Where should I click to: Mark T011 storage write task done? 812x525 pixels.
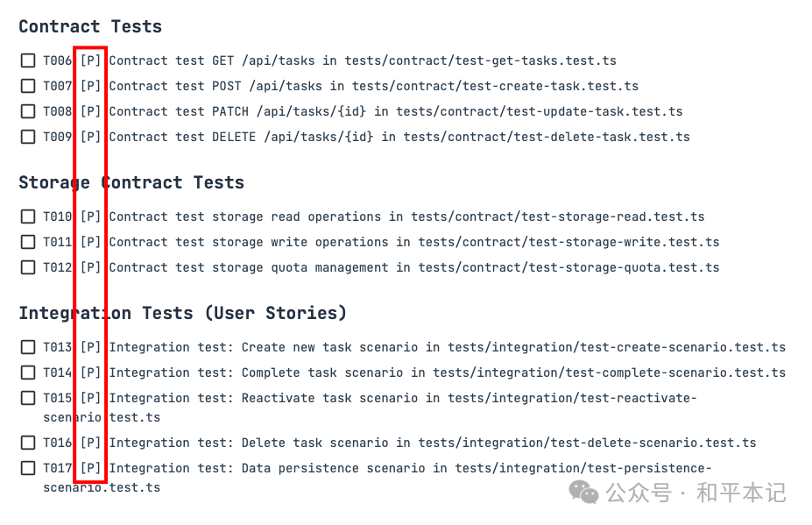[28, 242]
